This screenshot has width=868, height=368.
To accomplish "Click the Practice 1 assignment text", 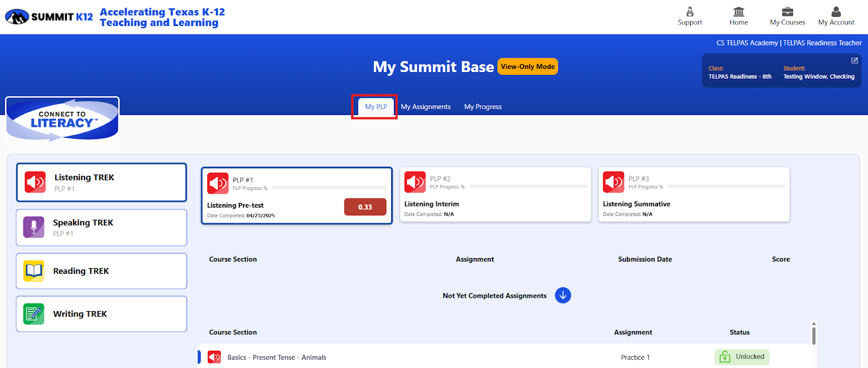I will coord(635,357).
